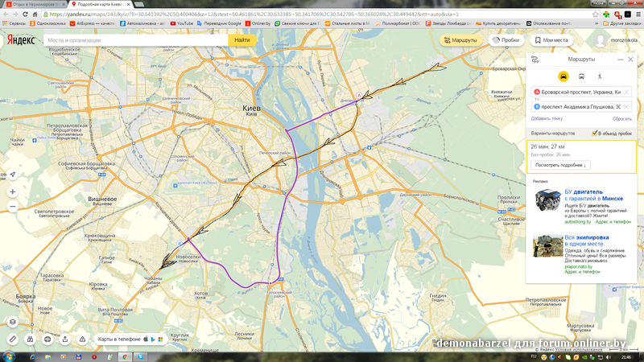Focus the Места и организации search field
The width and height of the screenshot is (644, 362).
tap(135, 40)
